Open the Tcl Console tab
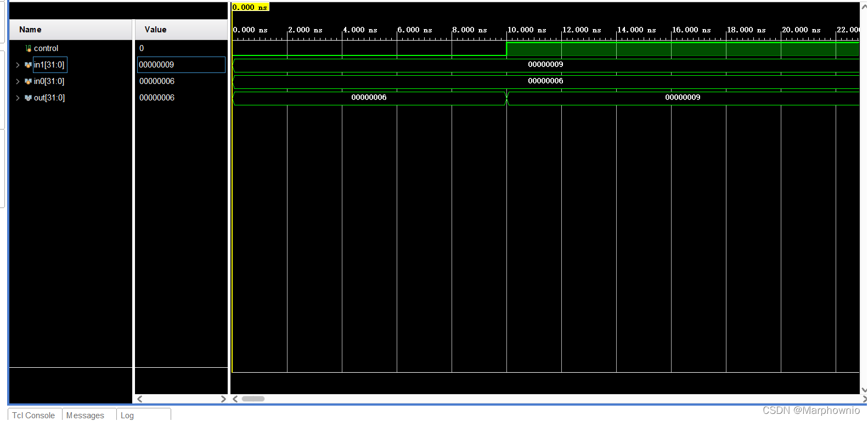This screenshot has height=421, width=868. pyautogui.click(x=35, y=414)
